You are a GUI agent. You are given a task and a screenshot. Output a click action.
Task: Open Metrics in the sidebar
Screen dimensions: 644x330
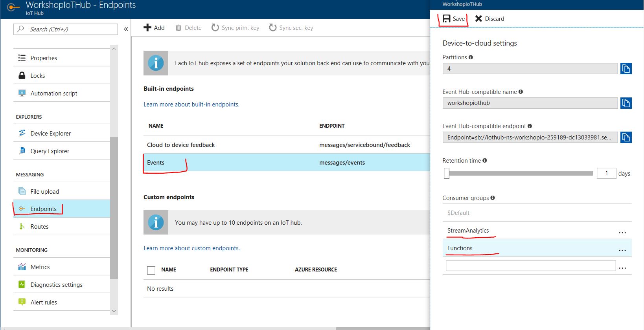(62, 267)
